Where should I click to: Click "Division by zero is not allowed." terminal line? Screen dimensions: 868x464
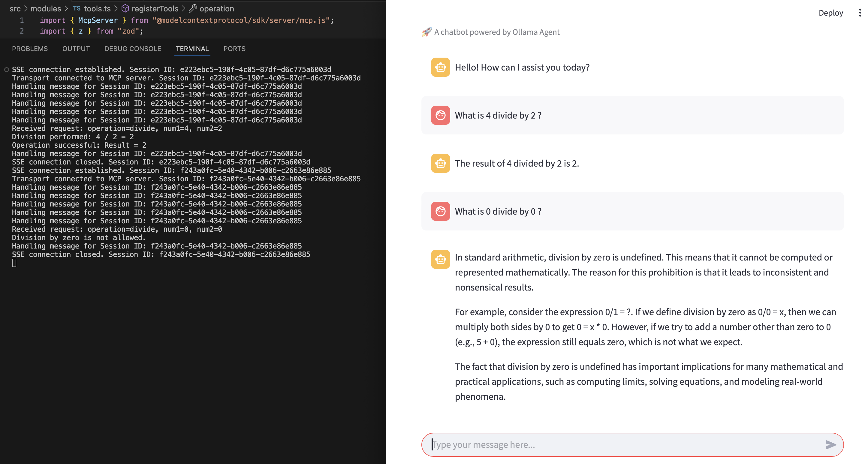pyautogui.click(x=79, y=238)
